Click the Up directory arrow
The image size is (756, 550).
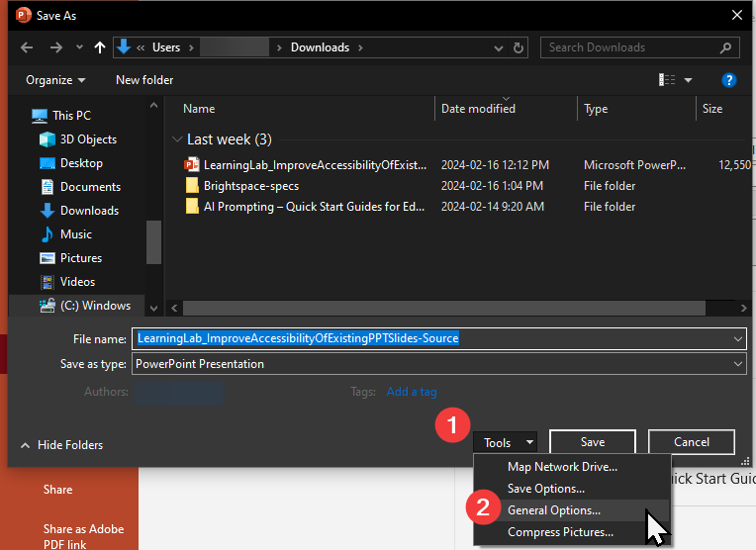[x=99, y=47]
